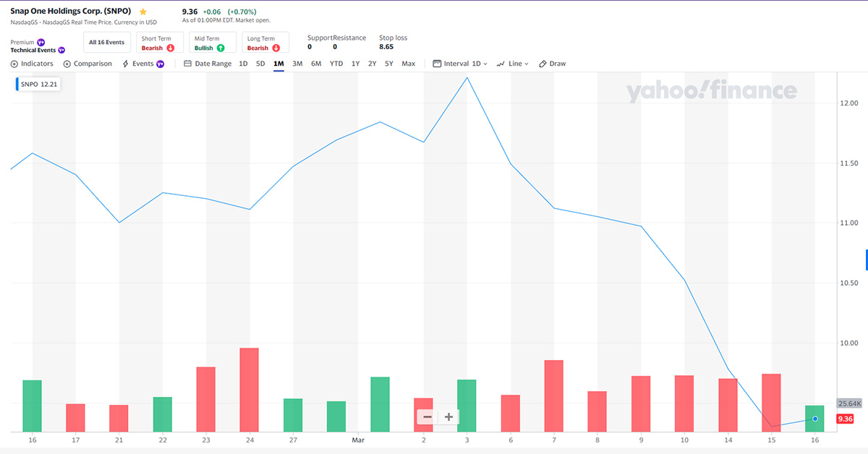The image size is (868, 454).
Task: Click the tallest red volume bar on 24
Action: tap(249, 390)
